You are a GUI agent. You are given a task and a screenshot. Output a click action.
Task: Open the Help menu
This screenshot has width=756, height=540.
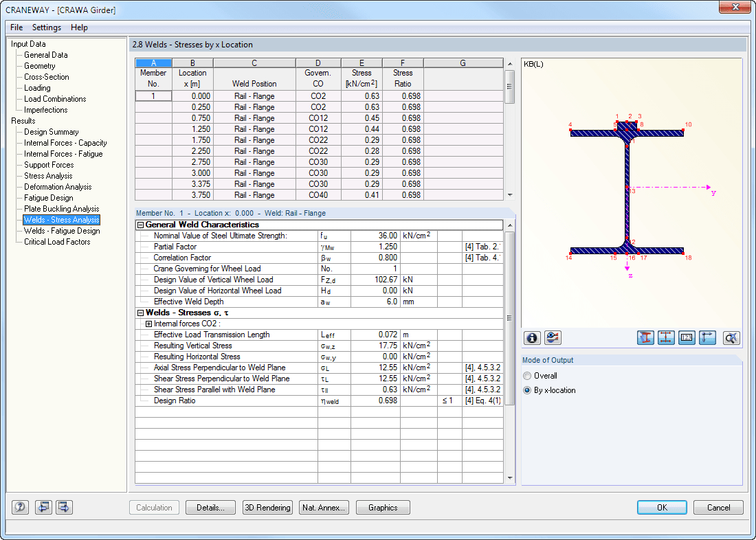click(x=79, y=27)
